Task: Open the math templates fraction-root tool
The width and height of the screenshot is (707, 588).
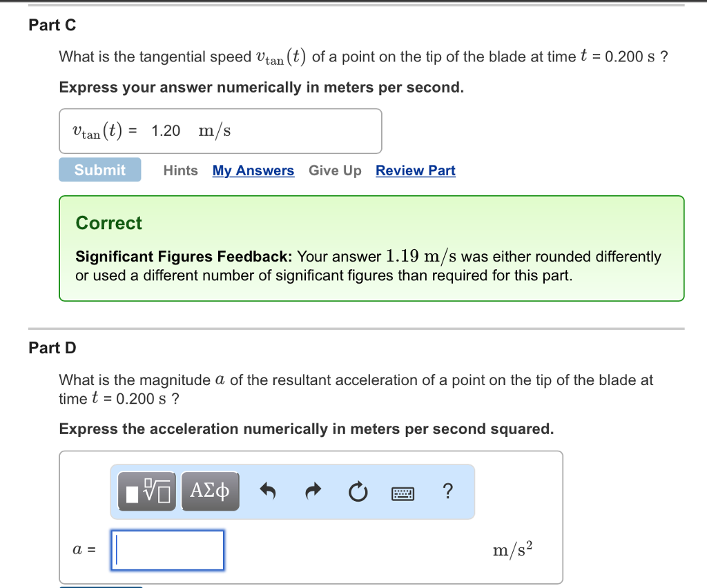Action: tap(146, 491)
